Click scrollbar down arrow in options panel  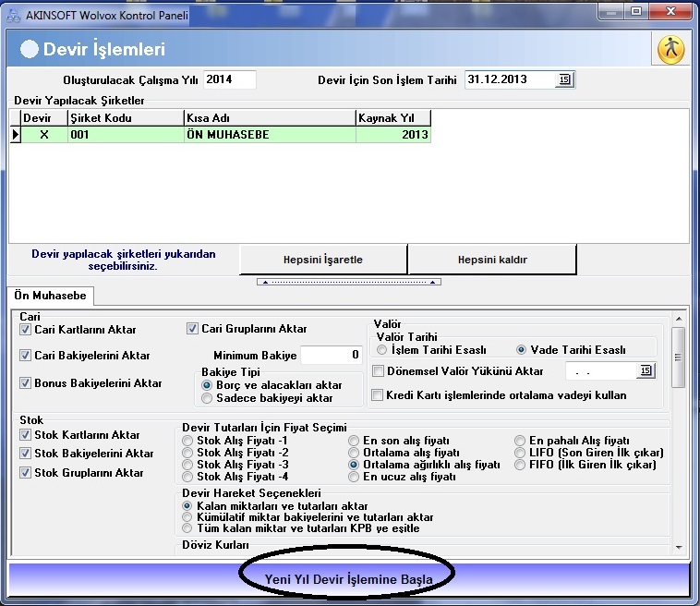point(679,547)
